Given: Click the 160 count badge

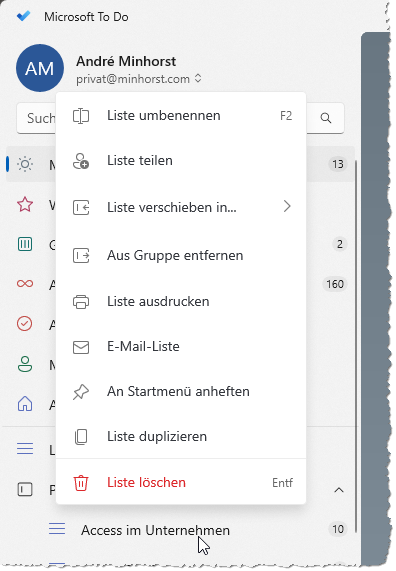Looking at the screenshot, I should (x=335, y=284).
